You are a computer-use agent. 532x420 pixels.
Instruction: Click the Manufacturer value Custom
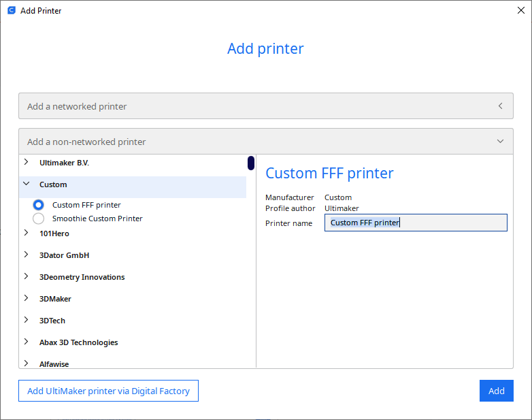[x=338, y=197]
